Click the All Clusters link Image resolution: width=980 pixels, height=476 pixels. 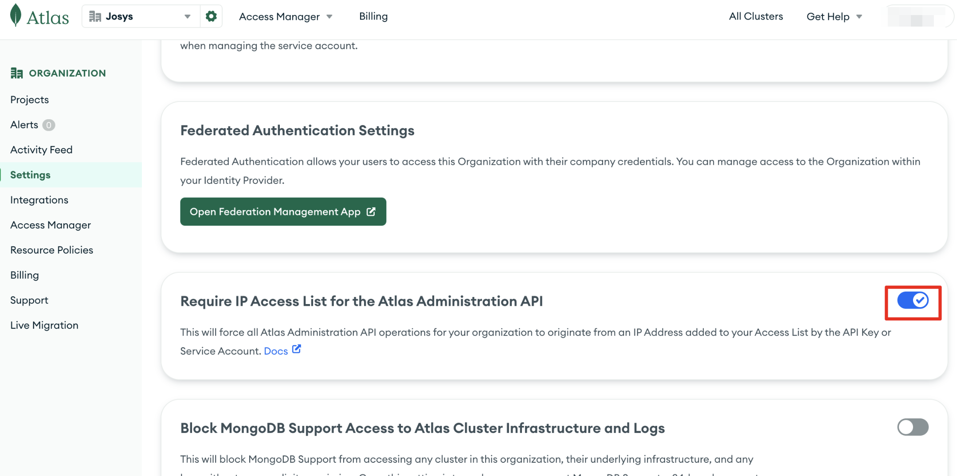click(756, 16)
